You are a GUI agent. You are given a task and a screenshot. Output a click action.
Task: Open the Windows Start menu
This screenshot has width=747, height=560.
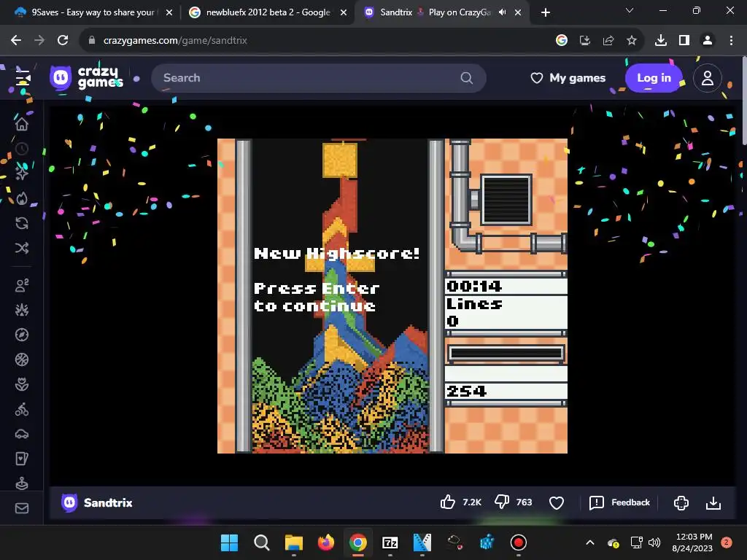click(x=229, y=542)
